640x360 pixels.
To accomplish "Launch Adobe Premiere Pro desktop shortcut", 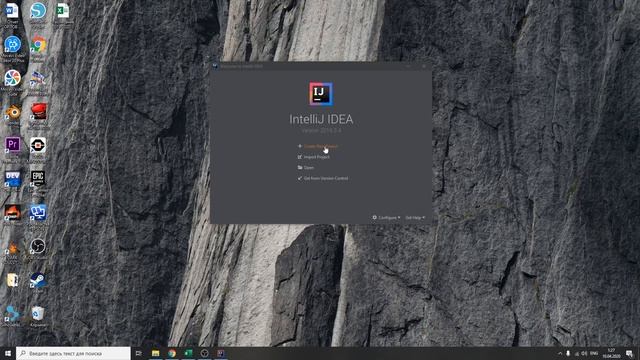I will (13, 145).
